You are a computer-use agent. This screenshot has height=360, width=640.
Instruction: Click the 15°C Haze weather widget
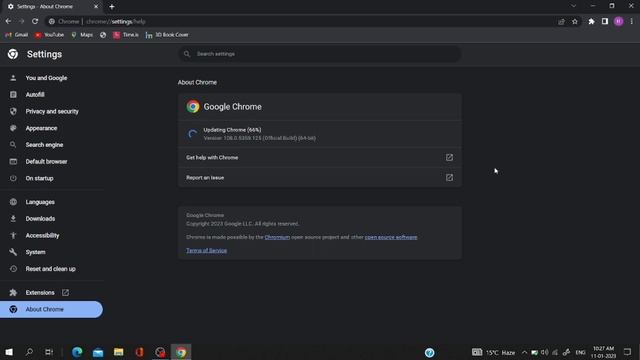pos(494,352)
